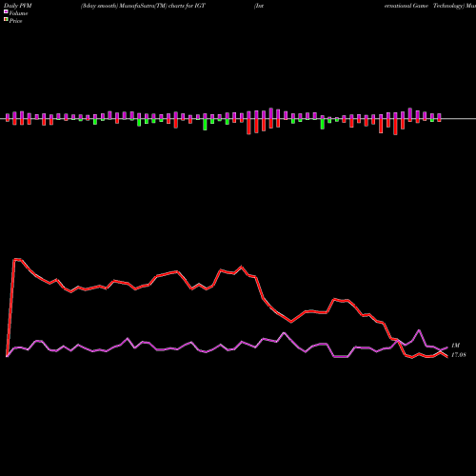Click '(3day smooth) MunafaSutra(TM) charts for IGT' text

(143, 6)
